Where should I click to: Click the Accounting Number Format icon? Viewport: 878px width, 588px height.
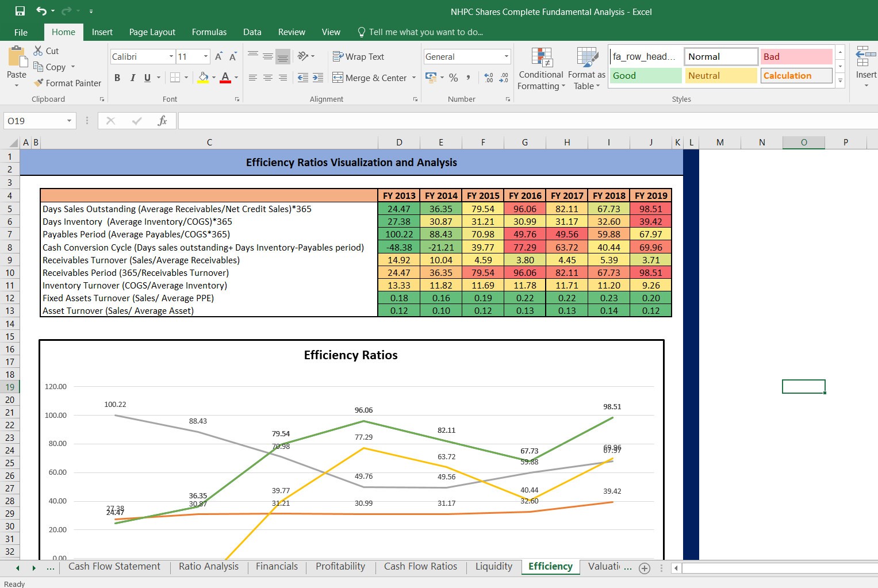point(431,77)
